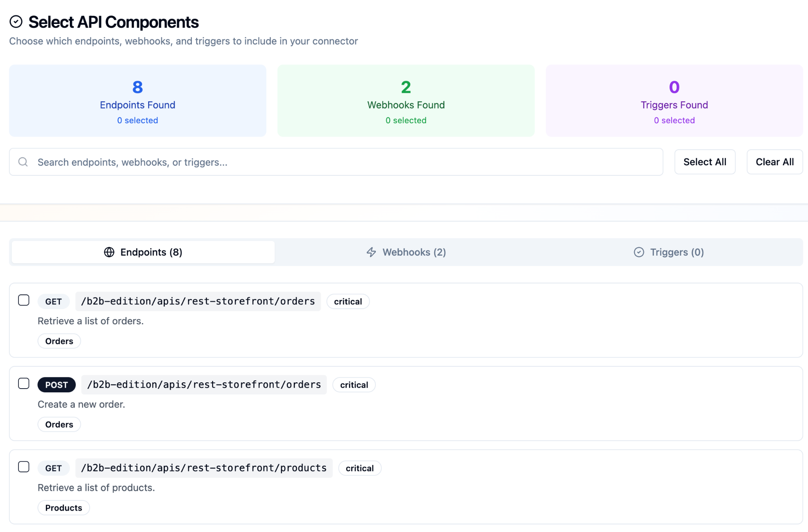Open the Triggers (0) tab

point(669,252)
